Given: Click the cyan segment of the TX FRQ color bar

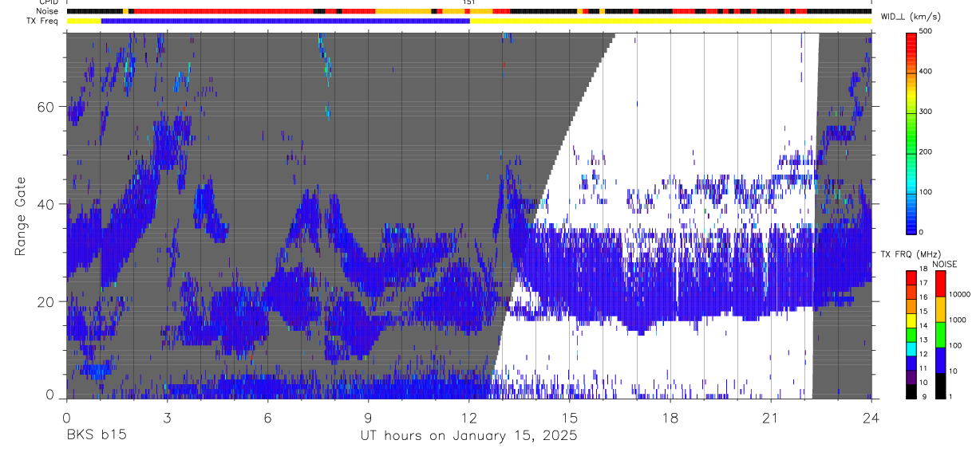Looking at the screenshot, I should click(x=912, y=349).
